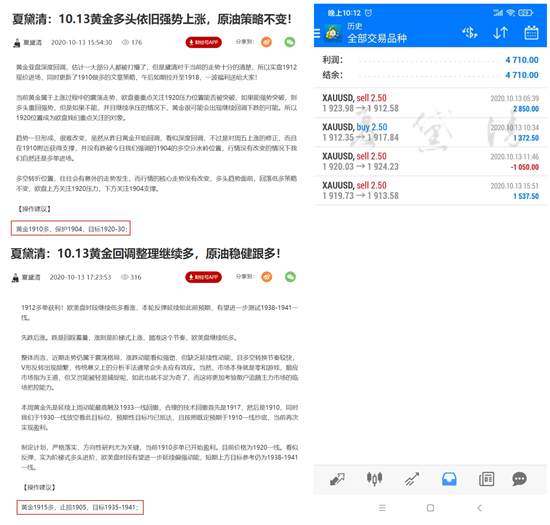Screen dimensions: 550x525
Task: Open the News tab icon
Action: click(487, 479)
